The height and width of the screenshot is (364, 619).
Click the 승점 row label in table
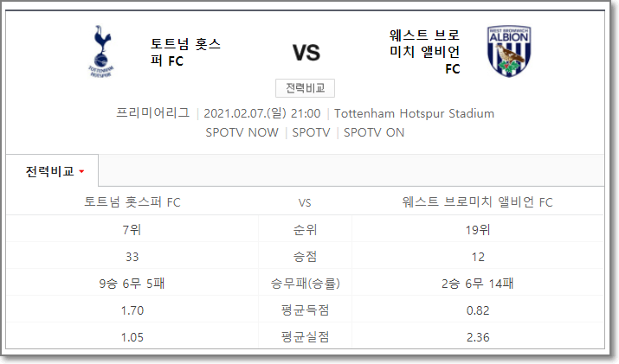pyautogui.click(x=305, y=257)
